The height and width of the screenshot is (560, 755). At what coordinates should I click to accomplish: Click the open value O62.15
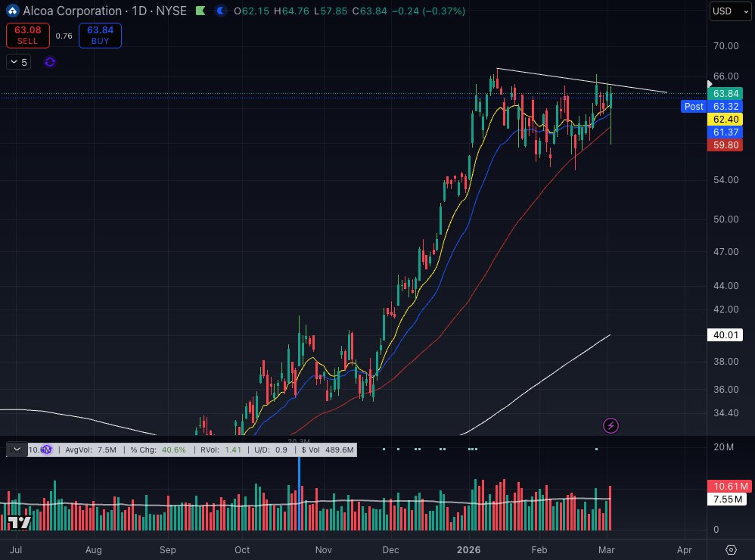click(x=251, y=11)
